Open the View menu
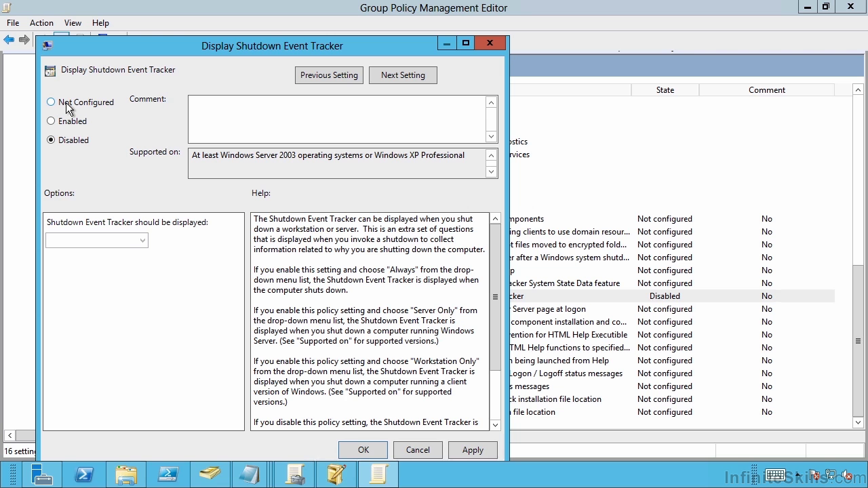Viewport: 868px width, 488px height. 73,22
